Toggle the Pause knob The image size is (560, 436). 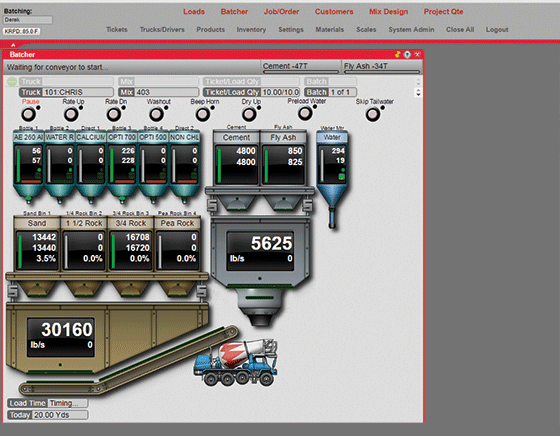29,114
